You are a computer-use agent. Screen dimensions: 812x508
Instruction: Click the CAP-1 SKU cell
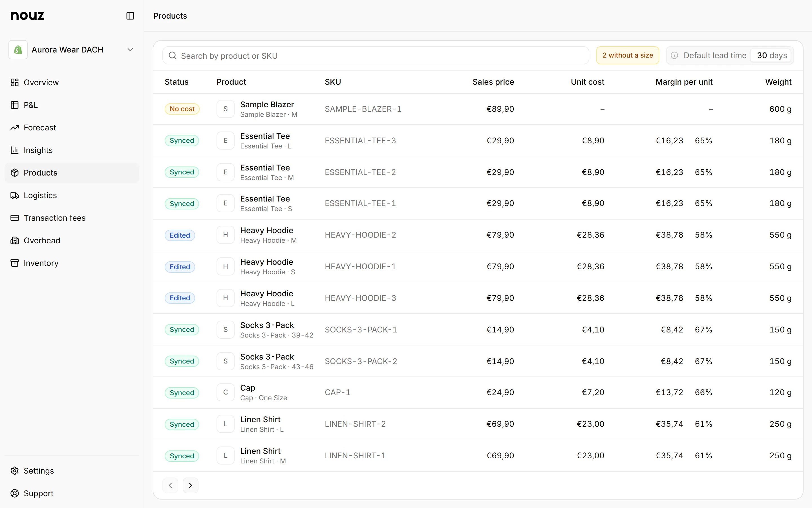[x=337, y=392]
